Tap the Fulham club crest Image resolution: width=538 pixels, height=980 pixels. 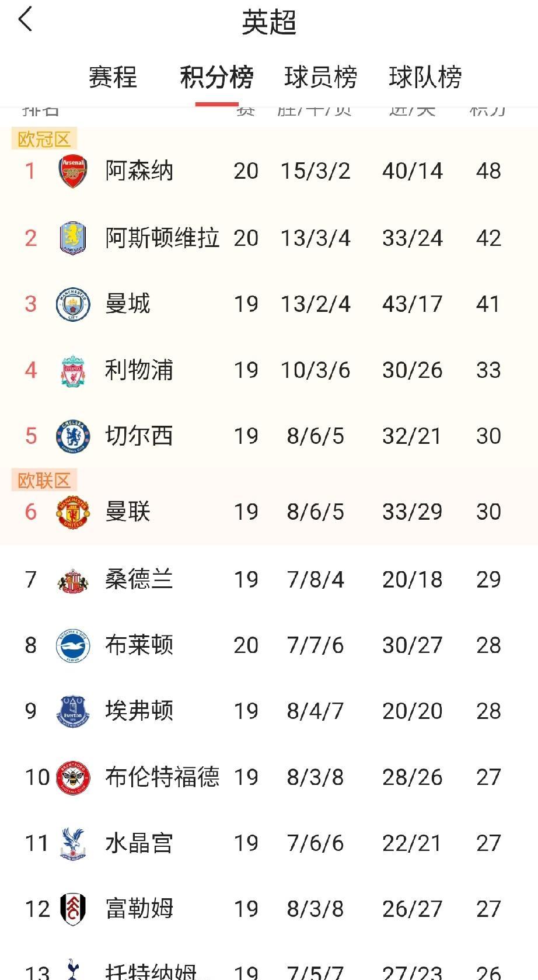[x=73, y=909]
